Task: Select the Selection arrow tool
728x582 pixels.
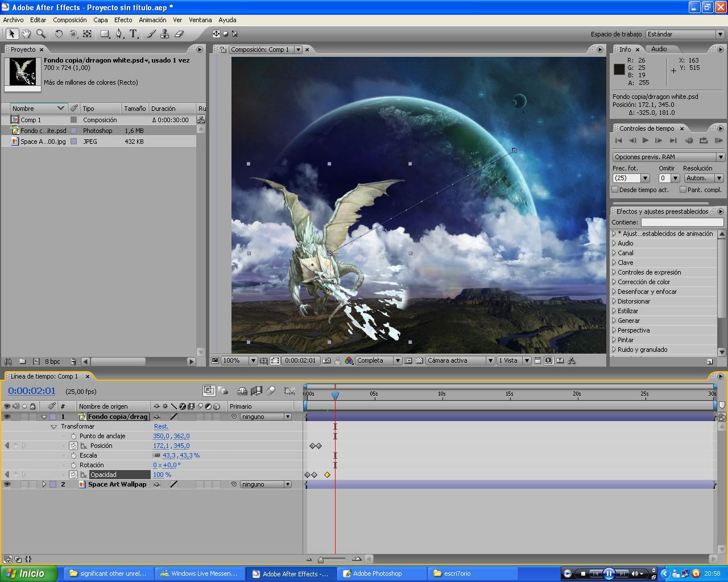Action: [x=12, y=34]
